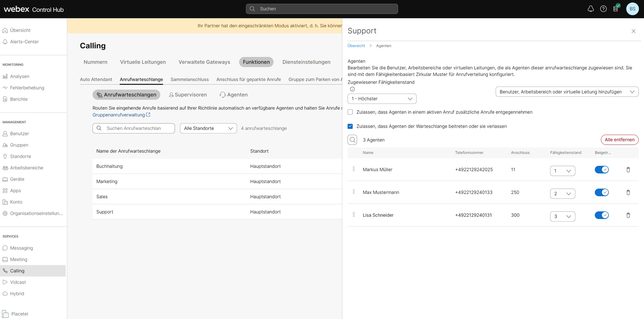Enable agents taking additional calls checkbox
The image size is (644, 319).
[350, 112]
